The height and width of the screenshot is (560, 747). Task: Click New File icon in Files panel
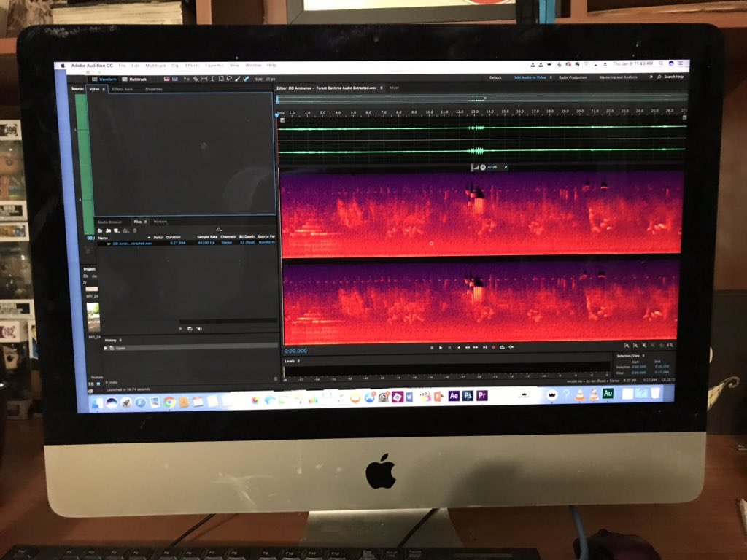[116, 230]
